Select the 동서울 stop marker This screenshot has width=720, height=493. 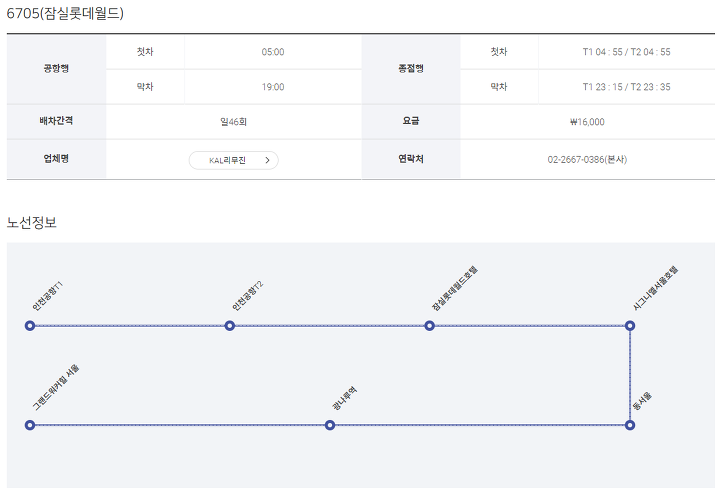pos(630,425)
